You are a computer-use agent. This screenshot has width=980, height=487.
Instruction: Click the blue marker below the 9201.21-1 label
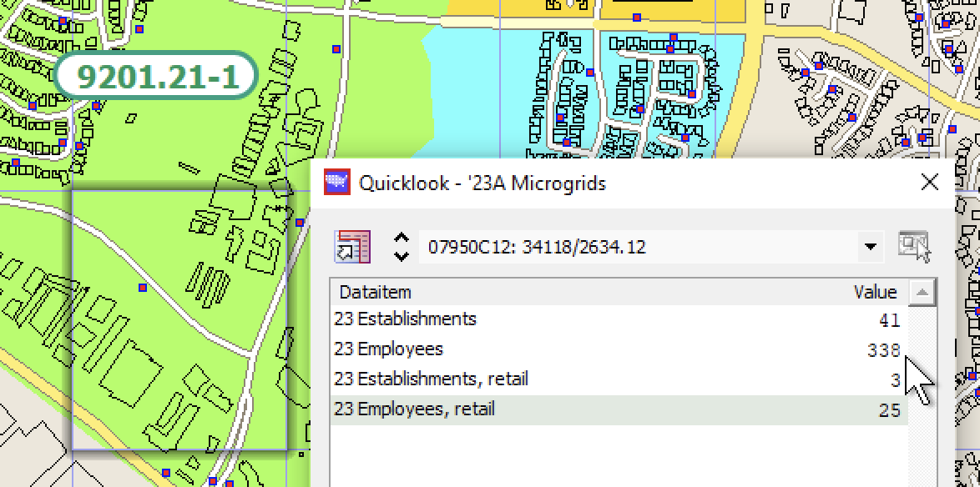(x=97, y=106)
